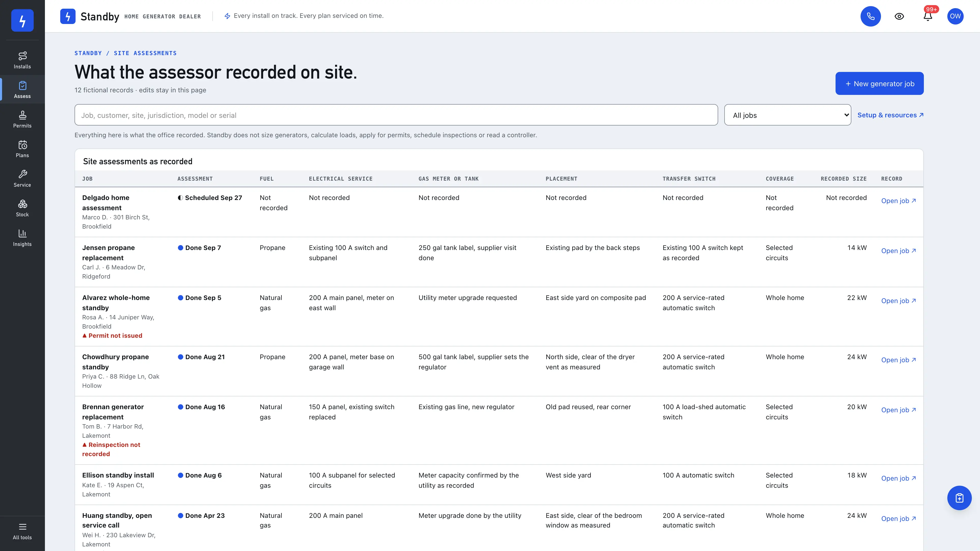Viewport: 980px width, 551px height.
Task: Click the New generator job button
Action: click(x=879, y=83)
